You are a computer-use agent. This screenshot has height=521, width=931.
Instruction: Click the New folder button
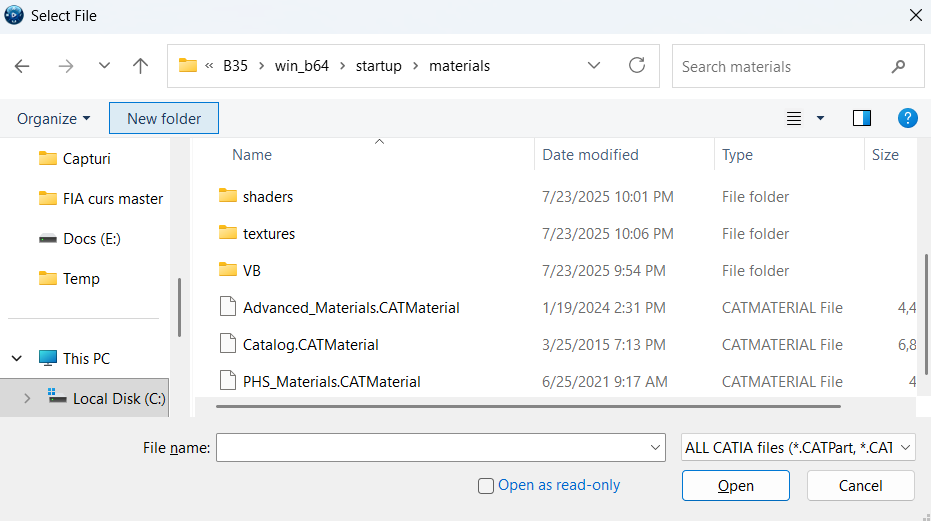pyautogui.click(x=164, y=118)
